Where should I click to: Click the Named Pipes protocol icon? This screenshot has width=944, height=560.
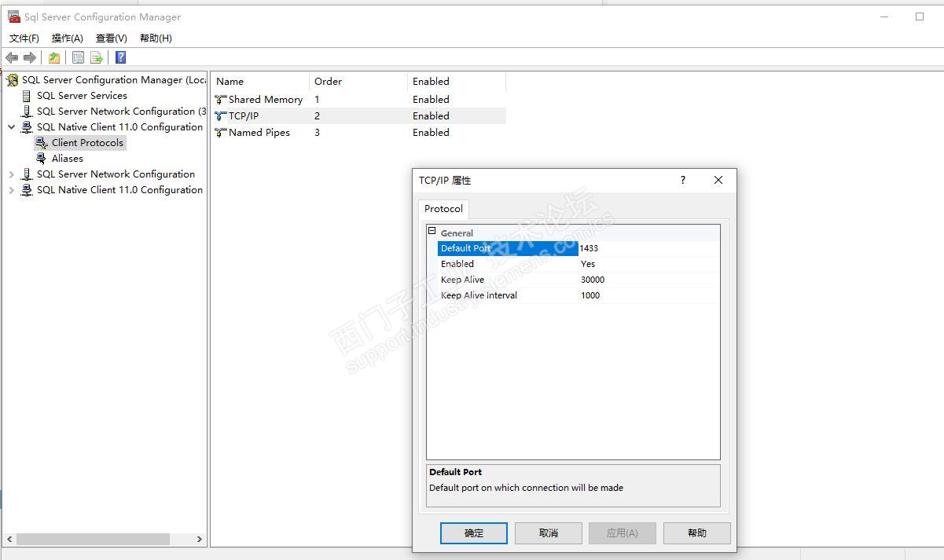[x=220, y=133]
